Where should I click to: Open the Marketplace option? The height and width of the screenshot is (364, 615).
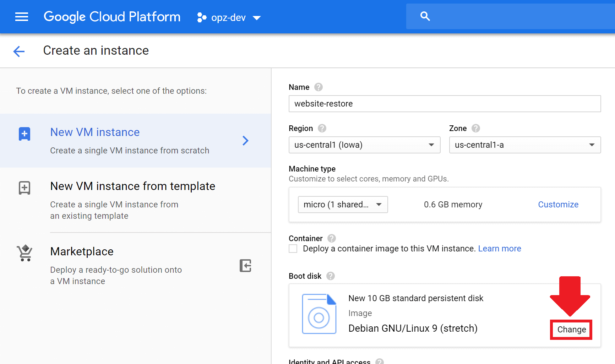(x=136, y=266)
